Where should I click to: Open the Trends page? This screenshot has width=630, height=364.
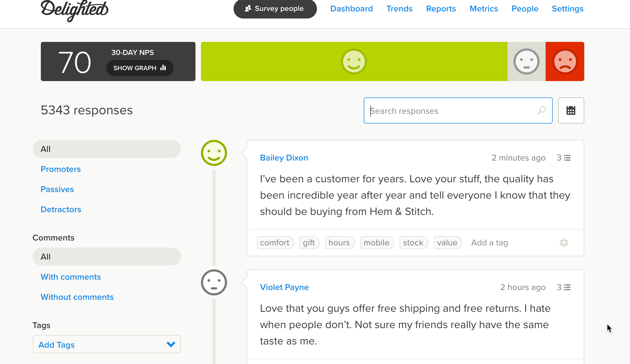coord(399,9)
